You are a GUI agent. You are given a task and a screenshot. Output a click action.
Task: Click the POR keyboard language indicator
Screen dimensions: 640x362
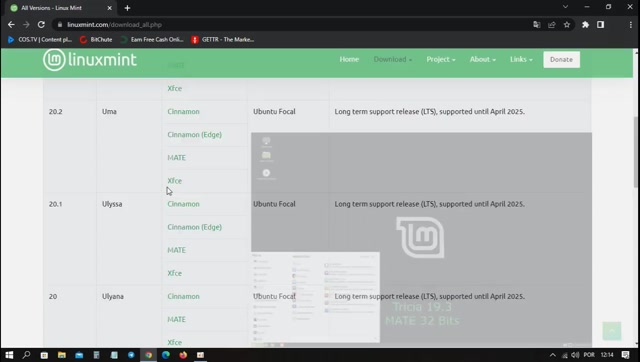589,355
